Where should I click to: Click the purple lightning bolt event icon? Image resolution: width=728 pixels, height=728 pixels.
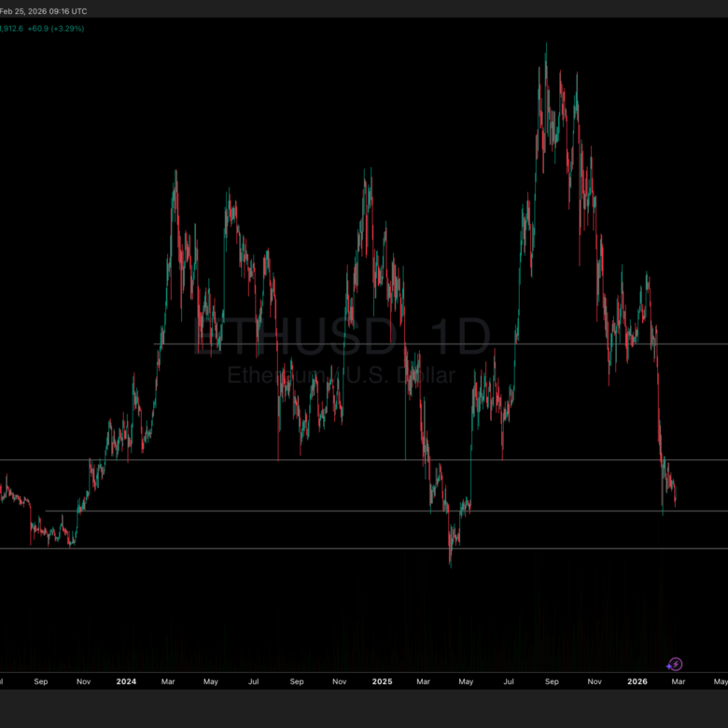[676, 665]
